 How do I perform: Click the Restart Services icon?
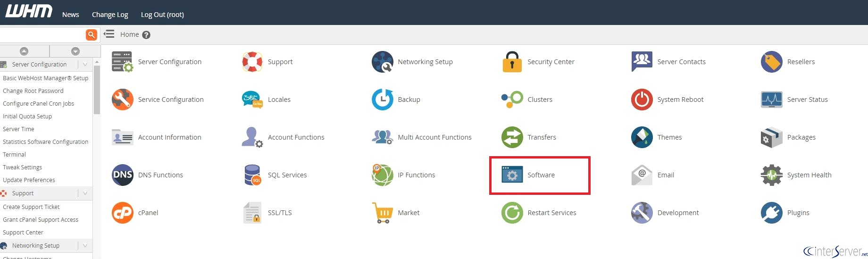click(512, 213)
